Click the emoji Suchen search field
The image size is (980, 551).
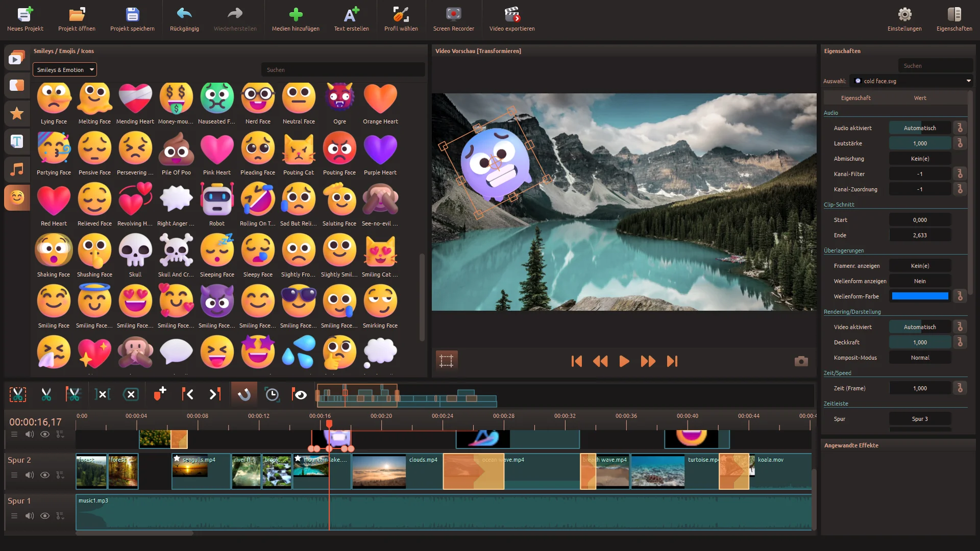(342, 70)
